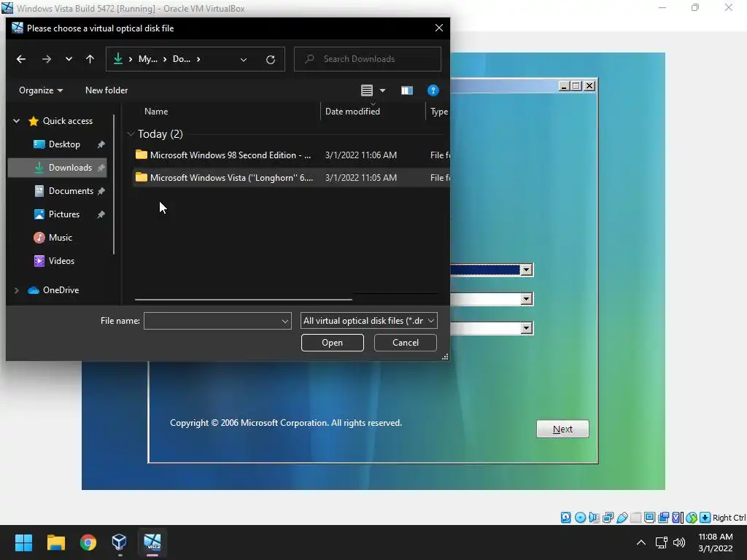Sort by Name column
747x560 pixels.
click(x=156, y=112)
